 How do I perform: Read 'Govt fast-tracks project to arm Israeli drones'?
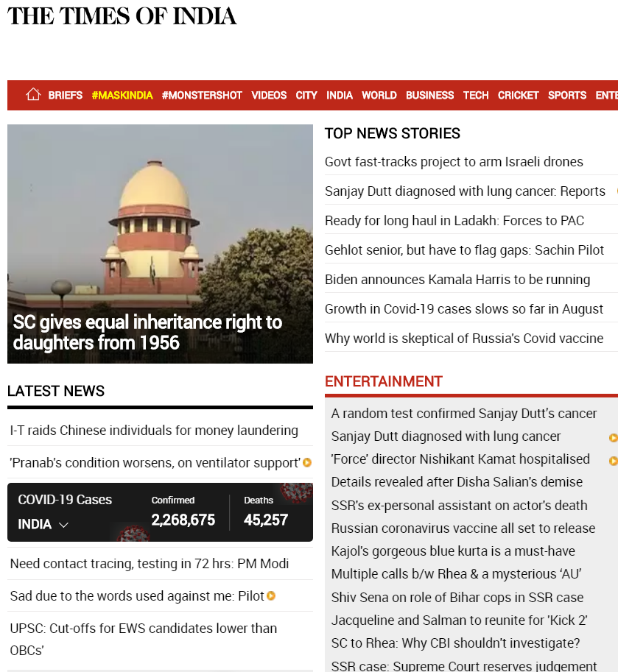pyautogui.click(x=454, y=162)
